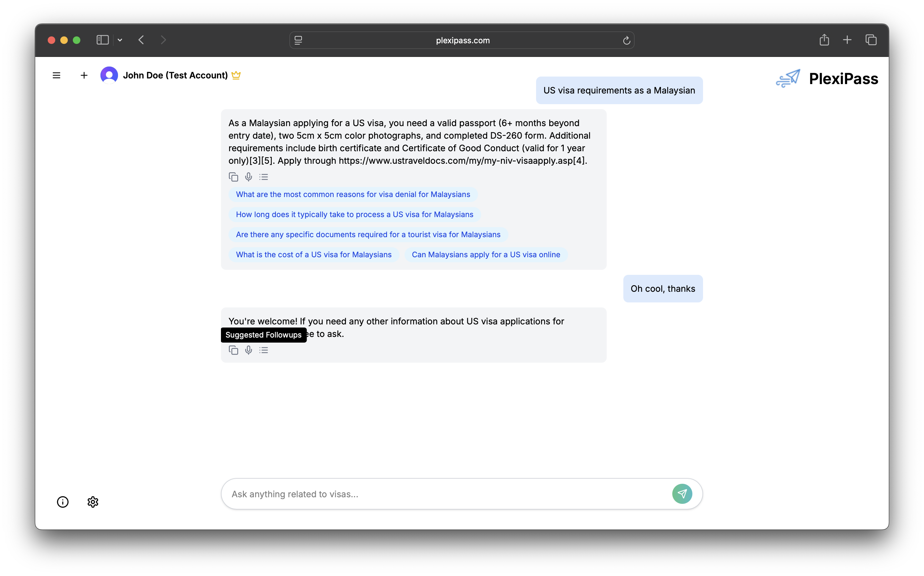Click microphone icon under second reply
The width and height of the screenshot is (924, 576).
[x=249, y=350]
